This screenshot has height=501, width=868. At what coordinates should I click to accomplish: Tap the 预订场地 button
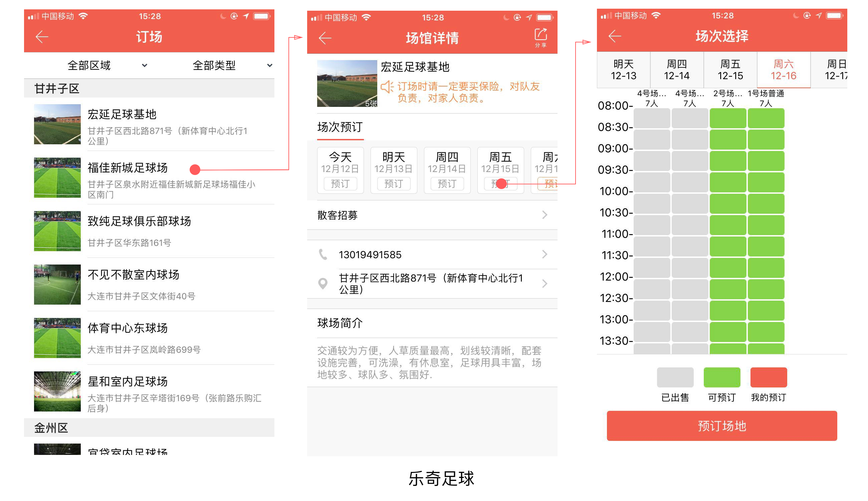721,426
